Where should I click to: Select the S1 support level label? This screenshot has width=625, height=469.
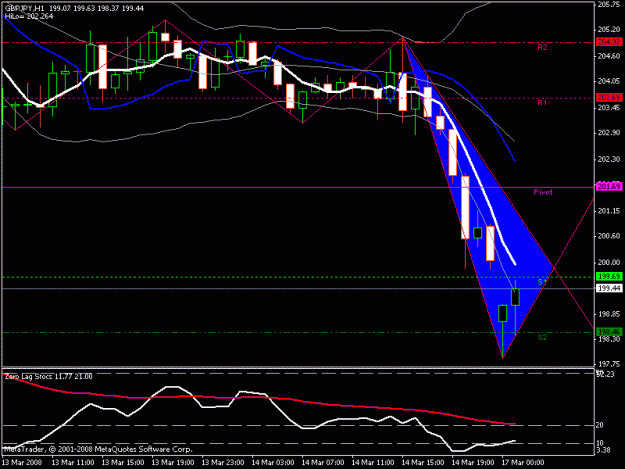click(x=542, y=282)
